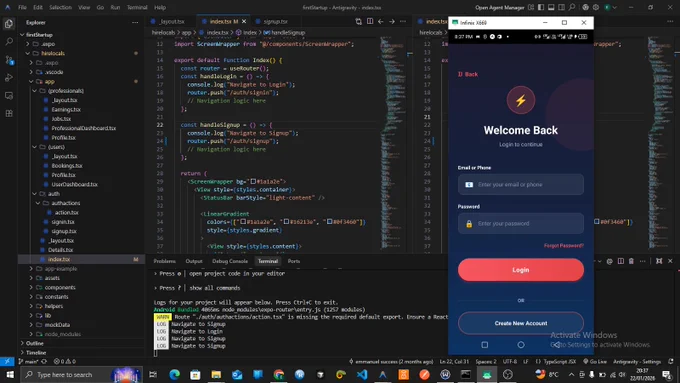Tap Android home circle button
The height and width of the screenshot is (383, 680).
520,344
